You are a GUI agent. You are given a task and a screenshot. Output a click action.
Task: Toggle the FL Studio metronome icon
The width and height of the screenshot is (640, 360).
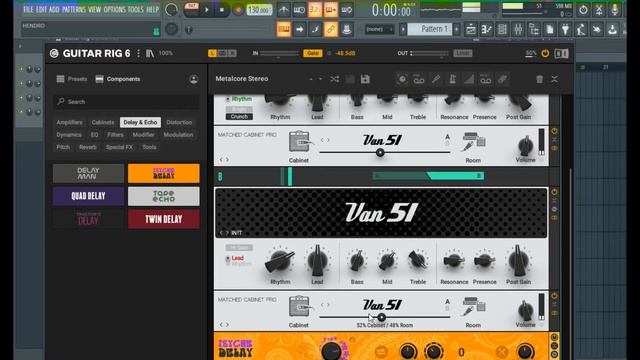283,10
